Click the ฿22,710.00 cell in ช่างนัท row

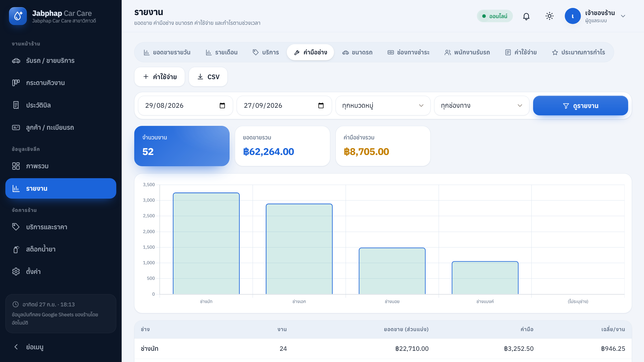pos(412,348)
